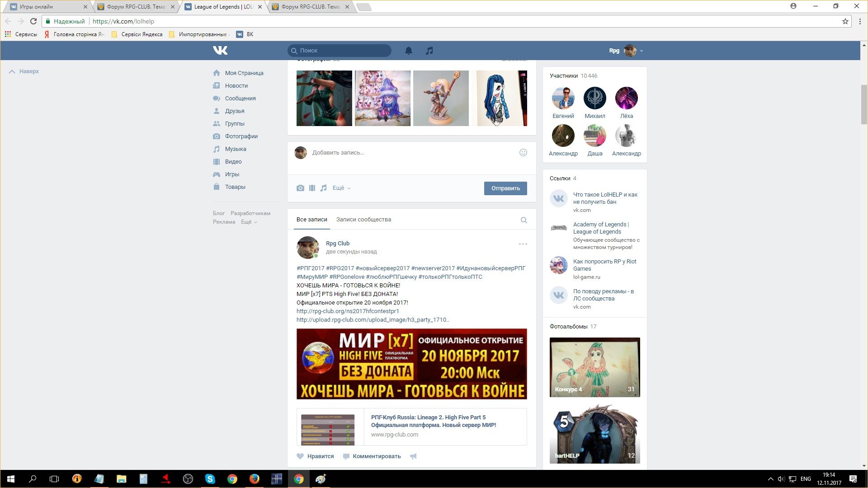The width and height of the screenshot is (868, 488).
Task: Click the page's vertical scrollbar thumb
Action: [x=864, y=104]
